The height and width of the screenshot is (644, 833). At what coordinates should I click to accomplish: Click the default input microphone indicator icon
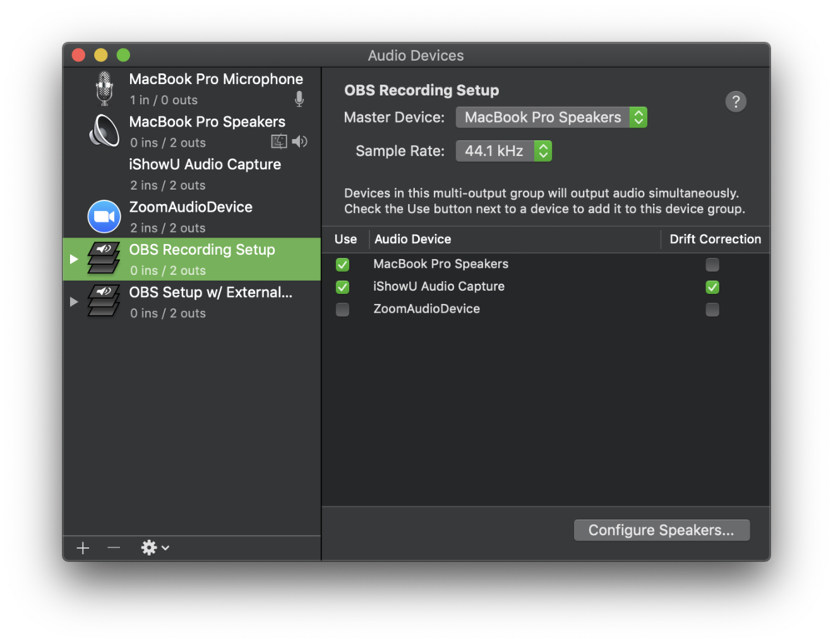[299, 99]
